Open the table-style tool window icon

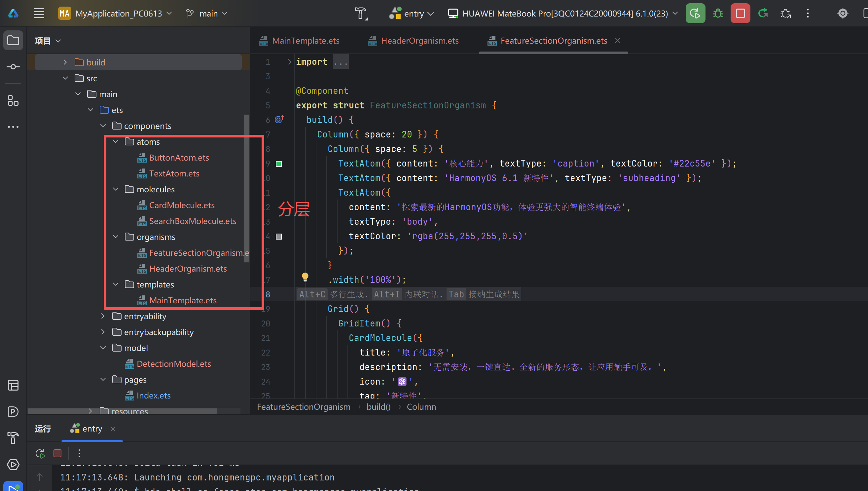(x=13, y=385)
